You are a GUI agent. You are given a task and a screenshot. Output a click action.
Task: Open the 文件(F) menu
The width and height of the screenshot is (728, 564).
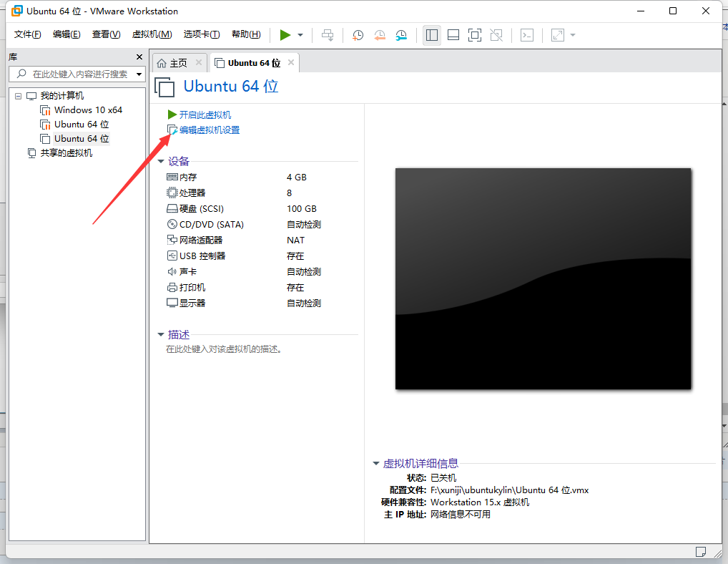(27, 34)
